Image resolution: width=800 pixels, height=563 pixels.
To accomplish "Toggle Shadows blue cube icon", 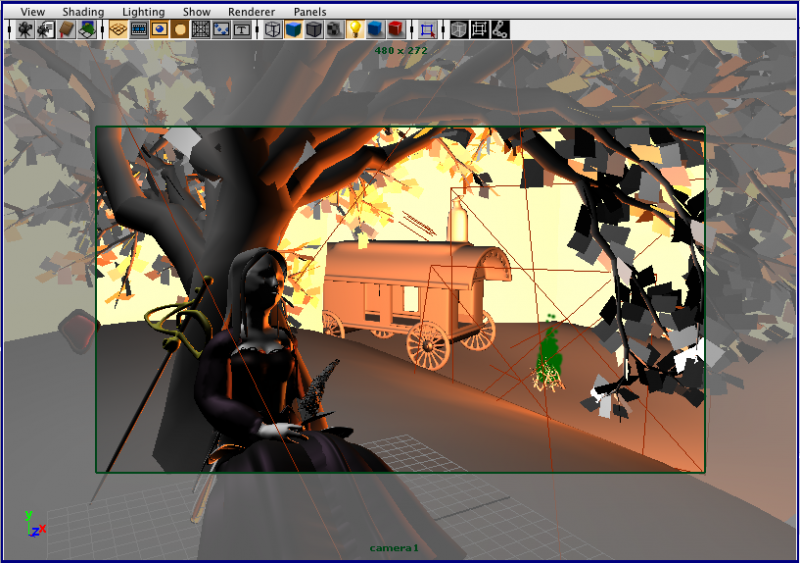I will click(x=376, y=30).
